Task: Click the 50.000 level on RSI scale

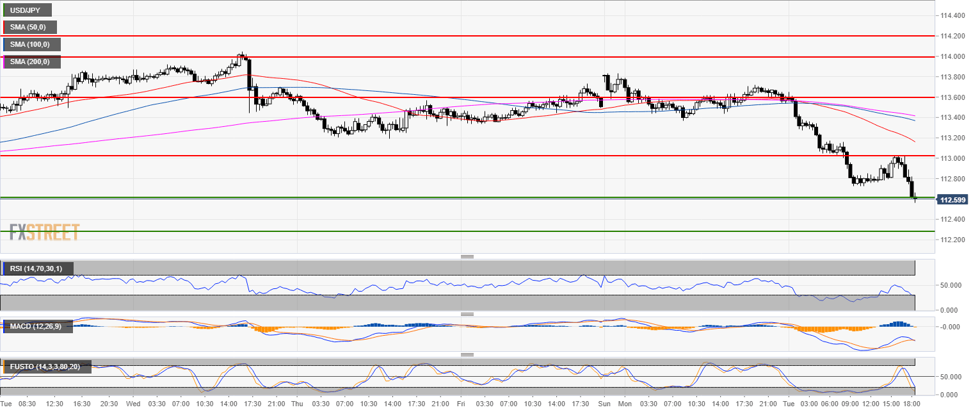Action: 949,285
